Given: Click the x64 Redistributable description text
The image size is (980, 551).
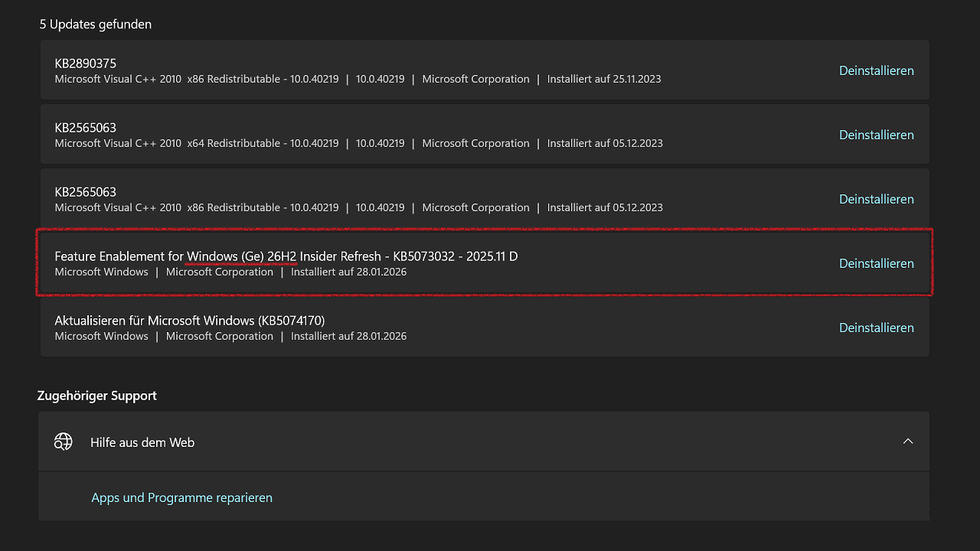Looking at the screenshot, I should [197, 143].
